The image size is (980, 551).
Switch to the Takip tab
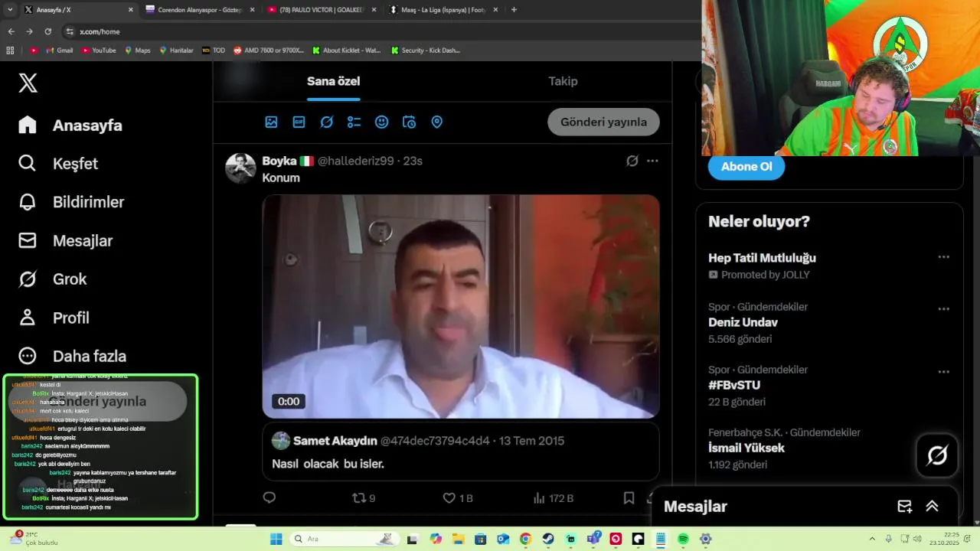tap(563, 81)
